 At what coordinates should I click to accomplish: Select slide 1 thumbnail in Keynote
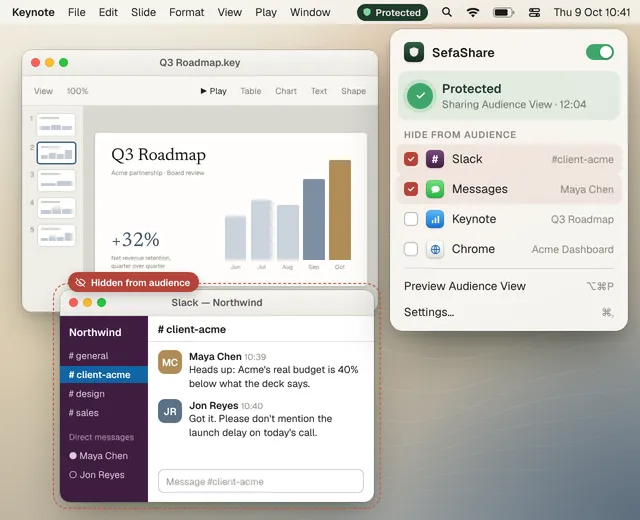56,124
